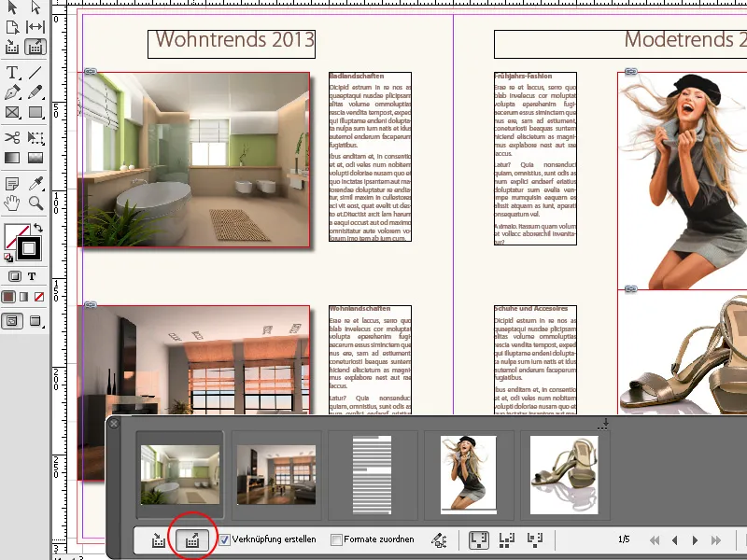This screenshot has height=560, width=747.
Task: Enable the Formate zuordnen checkbox
Action: (336, 539)
